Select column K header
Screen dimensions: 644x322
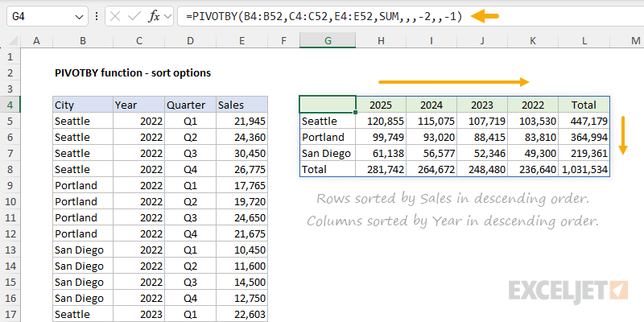(x=533, y=41)
